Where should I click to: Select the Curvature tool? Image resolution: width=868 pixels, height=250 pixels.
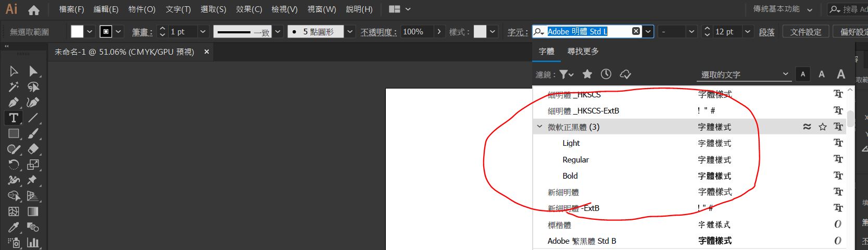[33, 103]
